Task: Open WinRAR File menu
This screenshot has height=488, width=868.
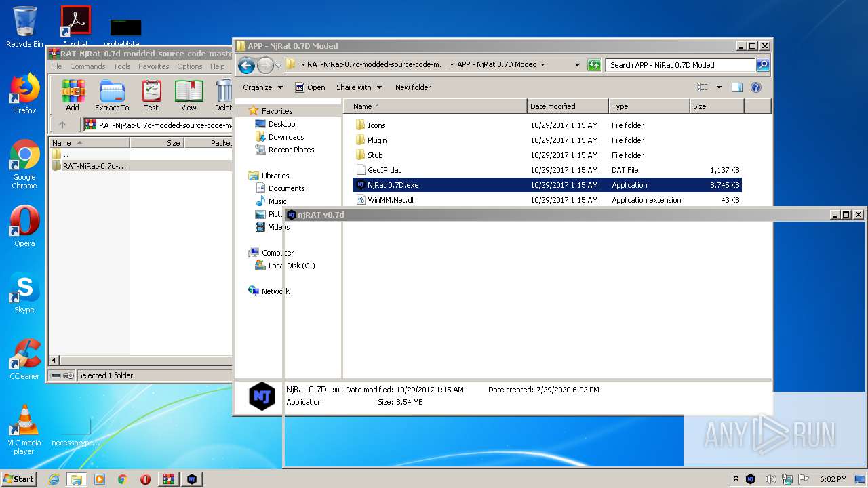Action: click(56, 66)
